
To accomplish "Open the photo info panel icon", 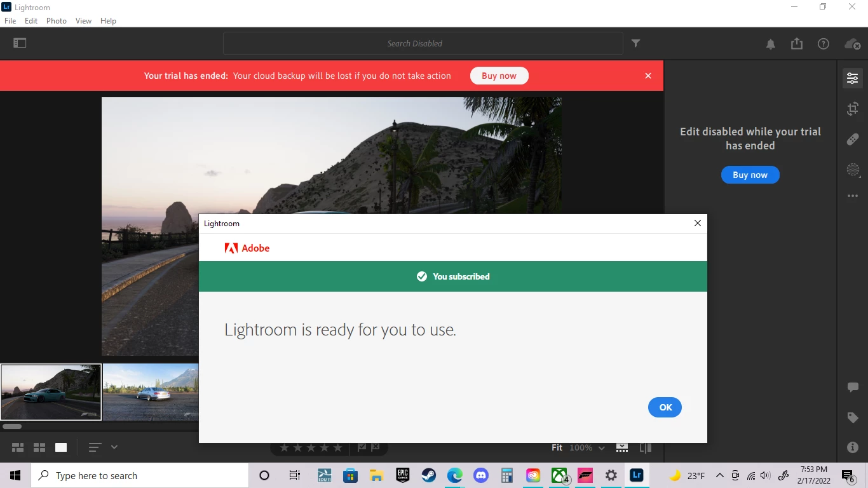I will pos(853,448).
